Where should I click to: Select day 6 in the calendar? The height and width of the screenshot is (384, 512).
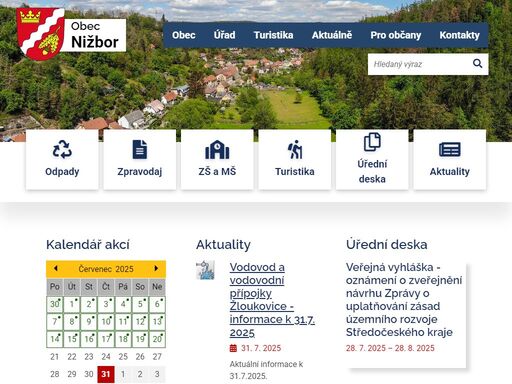[x=157, y=304]
